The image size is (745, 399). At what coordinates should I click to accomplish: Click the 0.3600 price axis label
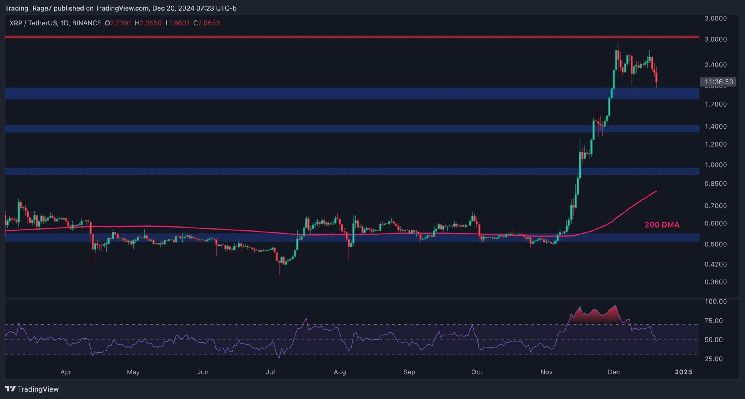(715, 282)
